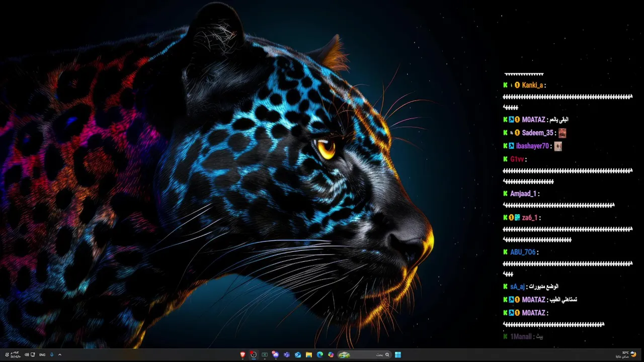
Task: Click the 1Manall username in chat
Action: tap(521, 336)
